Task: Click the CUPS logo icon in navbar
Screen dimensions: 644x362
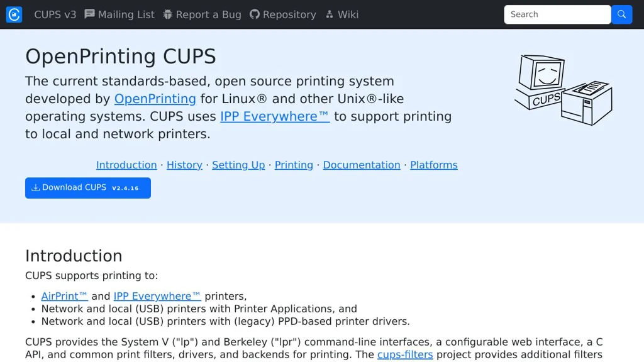Action: pos(14,14)
